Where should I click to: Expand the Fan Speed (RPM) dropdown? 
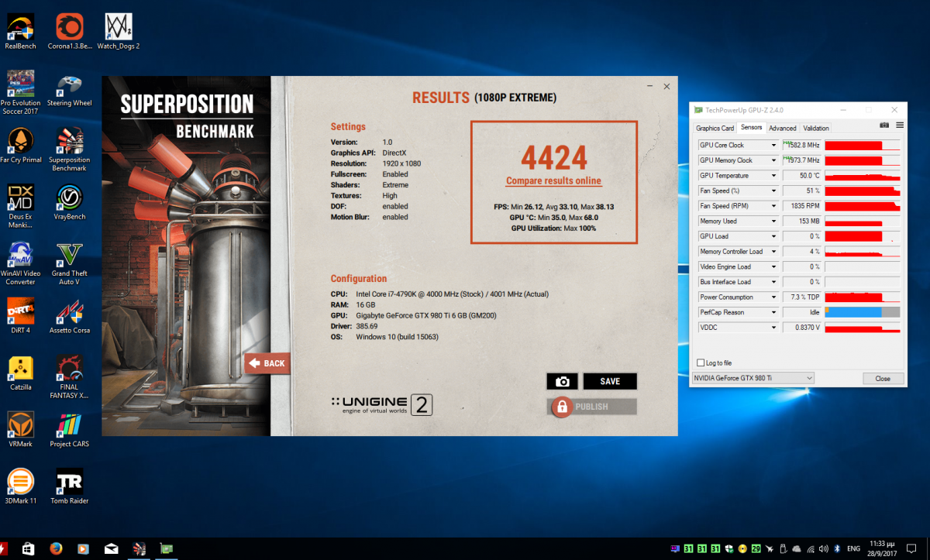tap(773, 206)
